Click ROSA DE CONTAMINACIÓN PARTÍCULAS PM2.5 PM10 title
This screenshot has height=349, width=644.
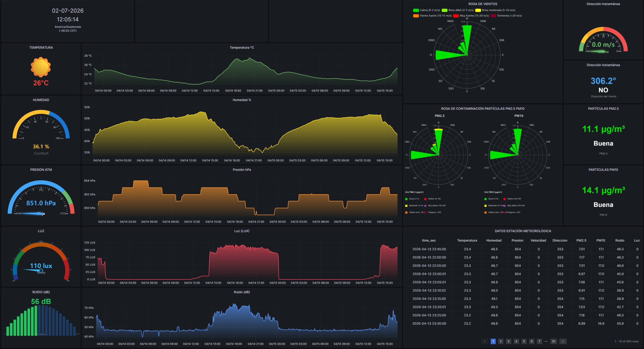[483, 109]
